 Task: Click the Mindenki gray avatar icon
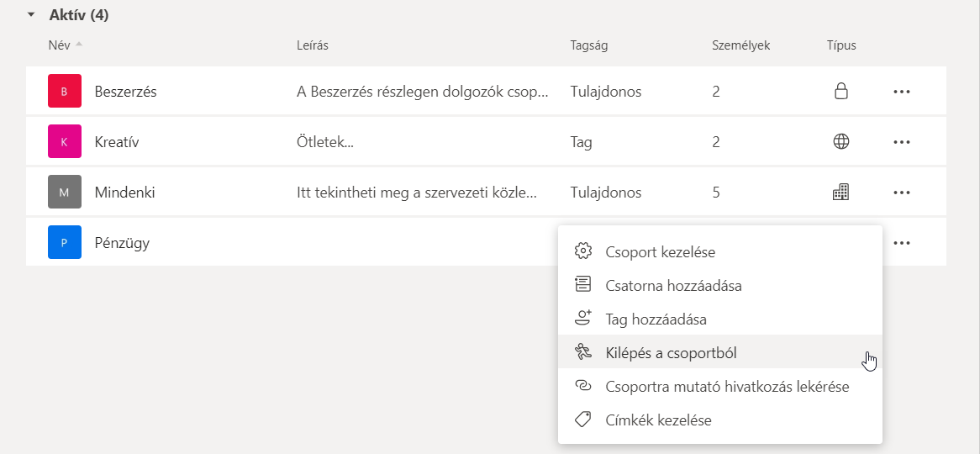click(x=65, y=193)
